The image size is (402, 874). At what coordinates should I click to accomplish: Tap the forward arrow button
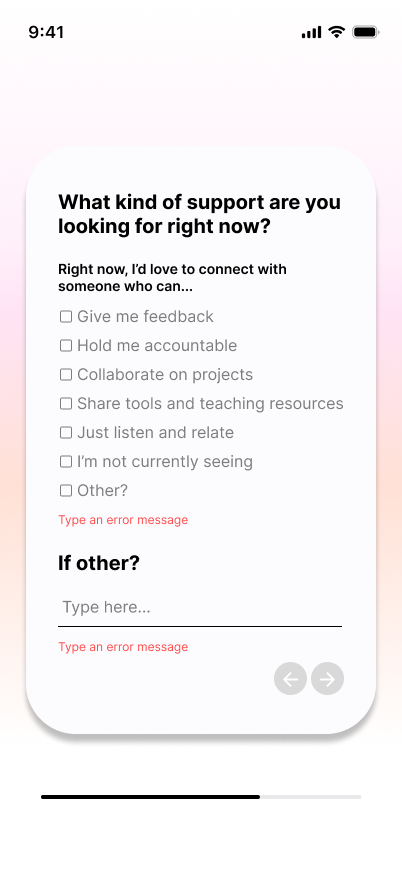coord(327,678)
